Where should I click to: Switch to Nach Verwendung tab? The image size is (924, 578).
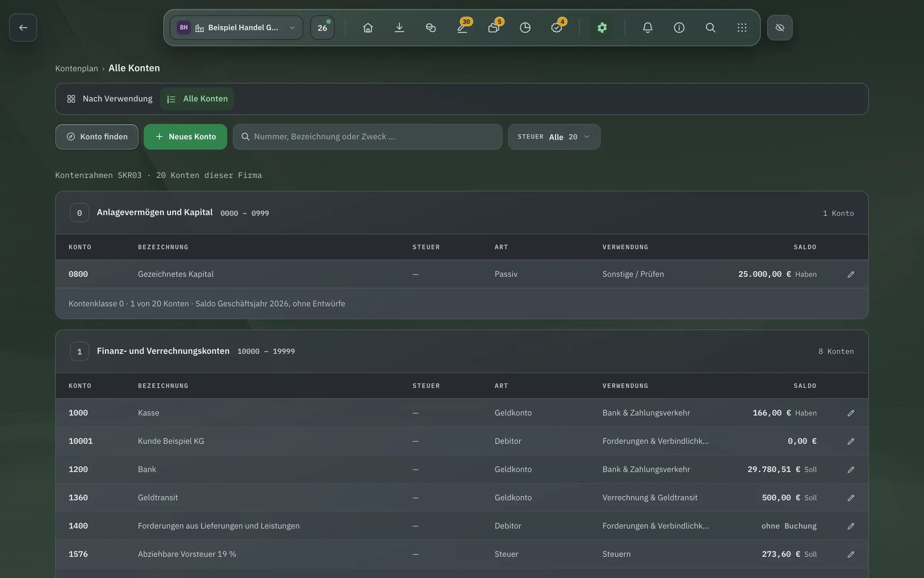(x=110, y=99)
